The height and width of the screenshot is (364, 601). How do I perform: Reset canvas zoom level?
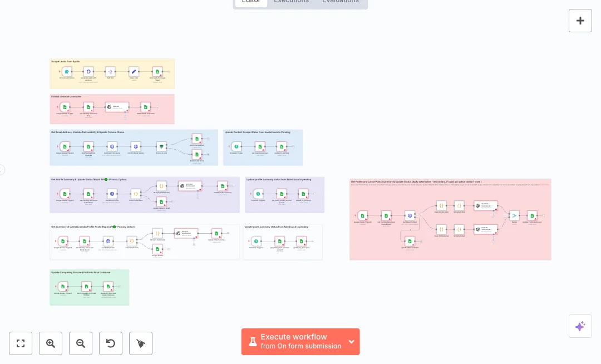111,343
